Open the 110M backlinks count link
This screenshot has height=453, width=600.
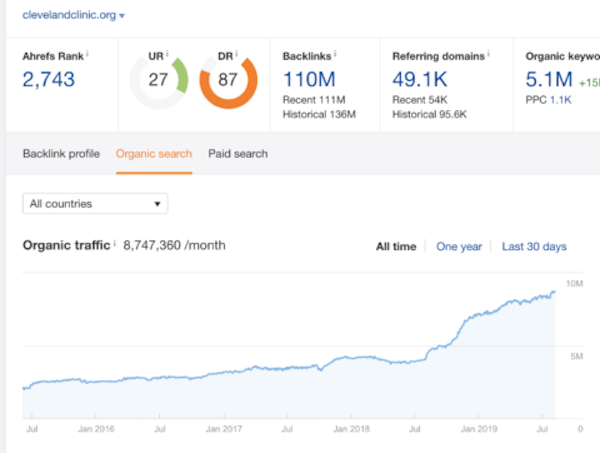[x=309, y=80]
